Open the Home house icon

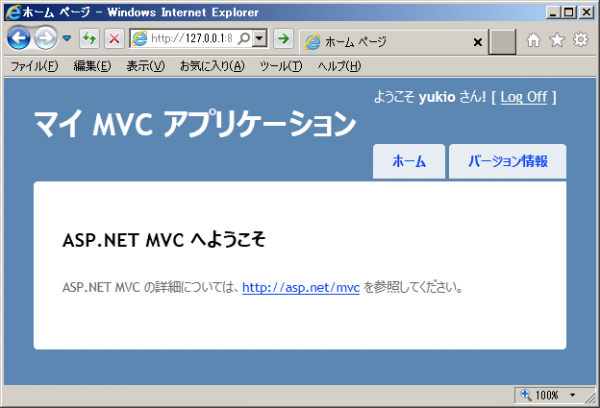click(x=534, y=40)
